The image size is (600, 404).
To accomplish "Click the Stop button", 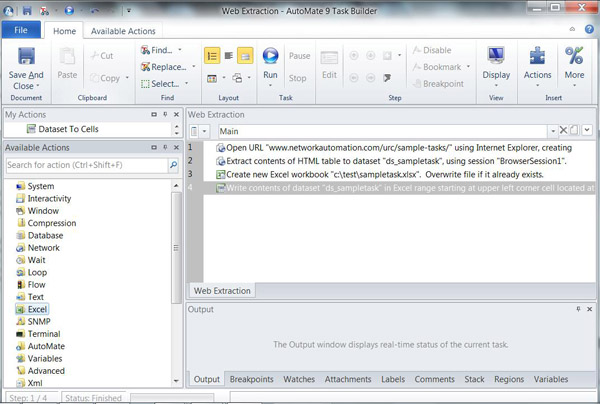I will (297, 78).
